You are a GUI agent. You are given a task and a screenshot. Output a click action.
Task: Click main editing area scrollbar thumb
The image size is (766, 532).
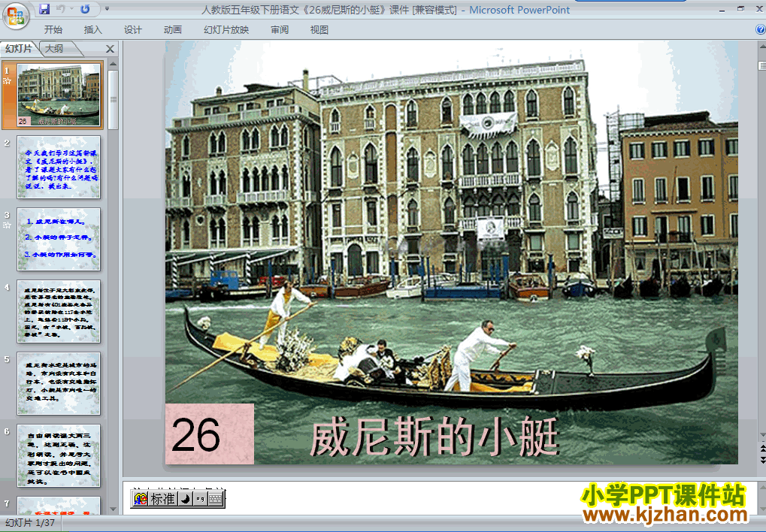pyautogui.click(x=762, y=65)
